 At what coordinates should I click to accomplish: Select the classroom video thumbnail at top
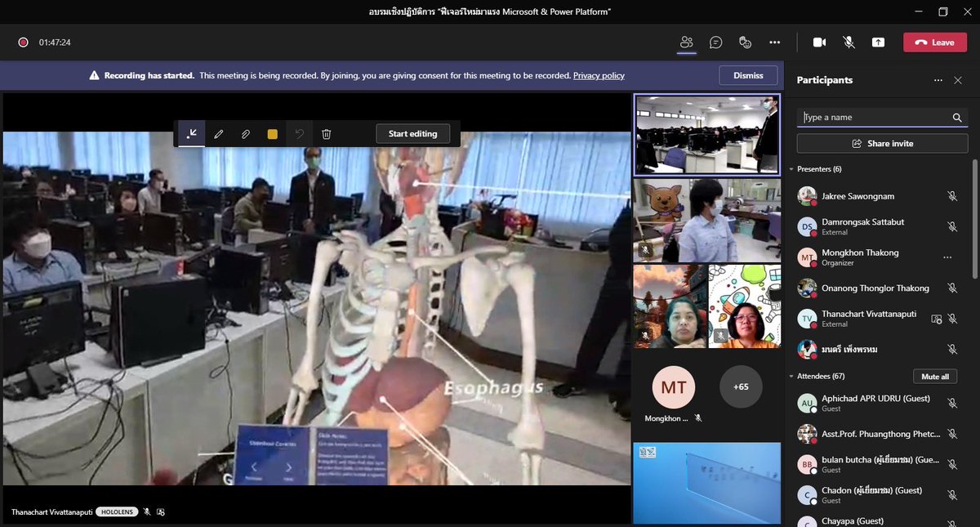(707, 135)
